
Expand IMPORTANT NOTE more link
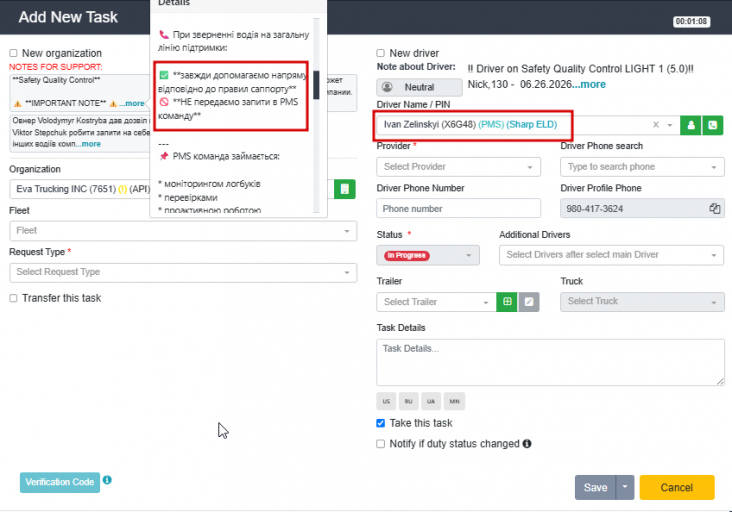click(x=132, y=104)
